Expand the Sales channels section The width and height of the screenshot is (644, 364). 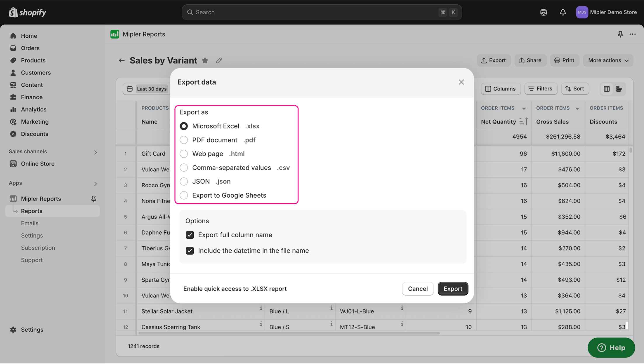[95, 152]
